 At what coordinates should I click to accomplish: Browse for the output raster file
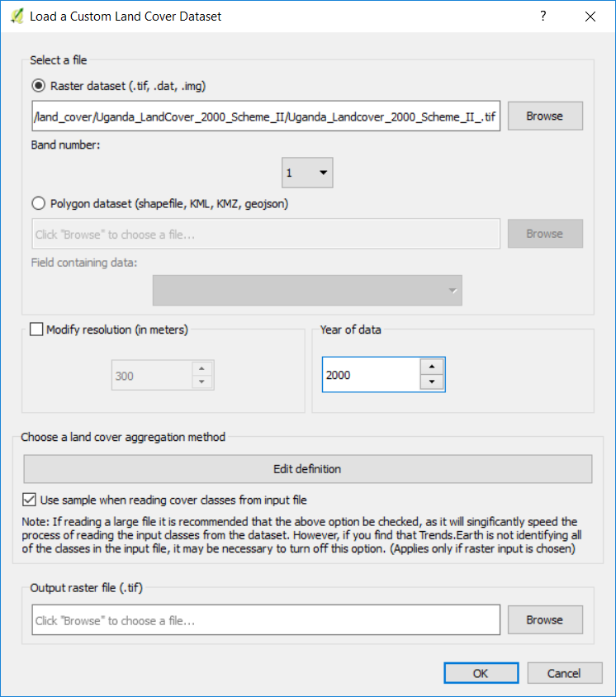coord(544,619)
